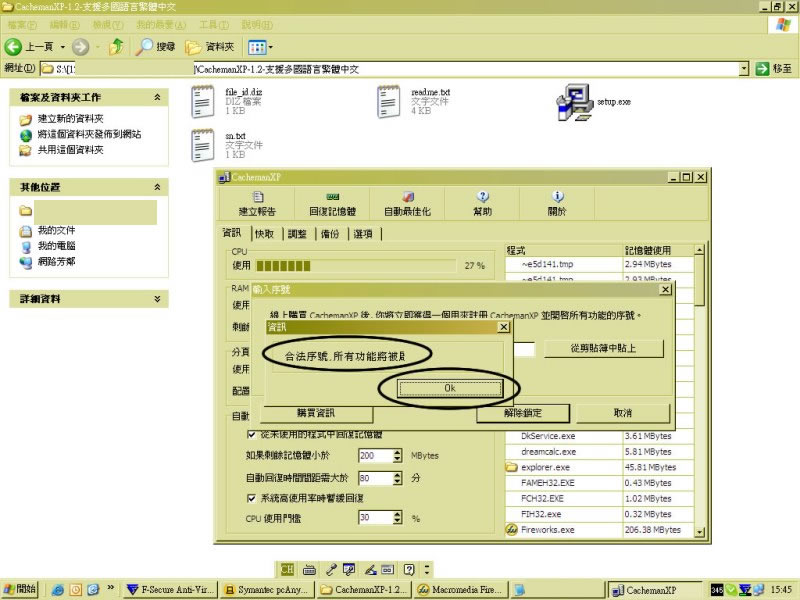Click 將這個資料夾發佈到網站 link

[x=89, y=134]
